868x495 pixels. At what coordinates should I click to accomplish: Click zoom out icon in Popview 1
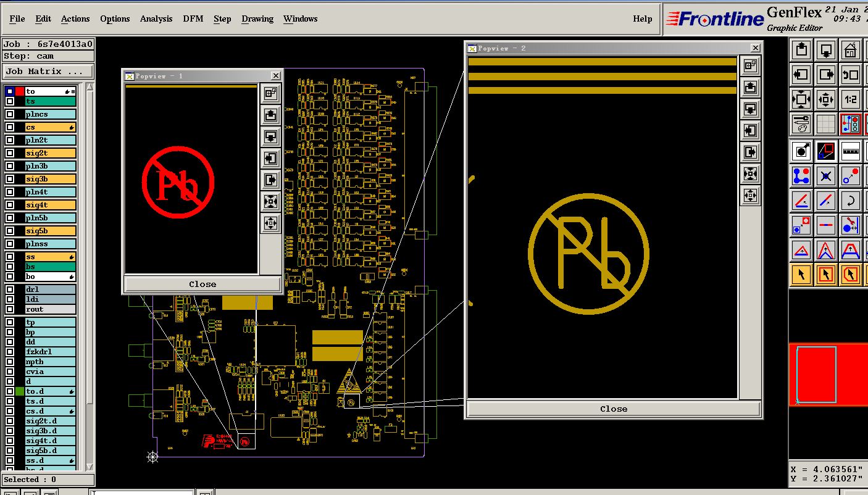(x=271, y=223)
